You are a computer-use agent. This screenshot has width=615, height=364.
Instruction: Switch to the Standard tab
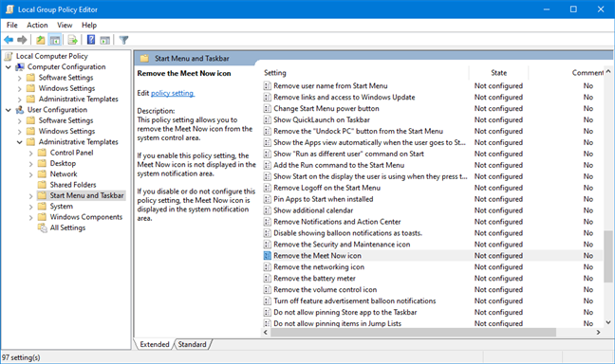(x=192, y=344)
